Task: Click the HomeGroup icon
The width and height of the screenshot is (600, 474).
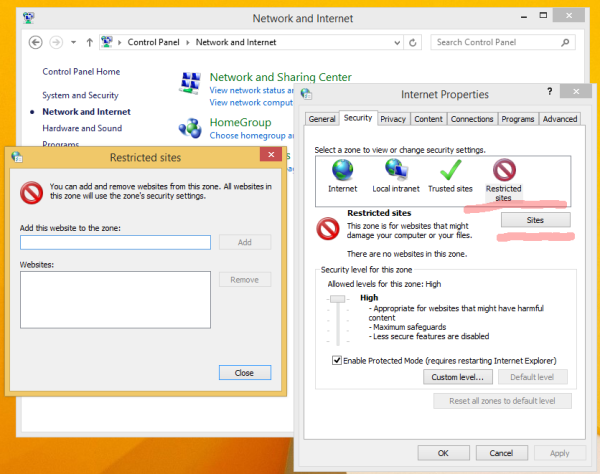Action: pyautogui.click(x=191, y=128)
